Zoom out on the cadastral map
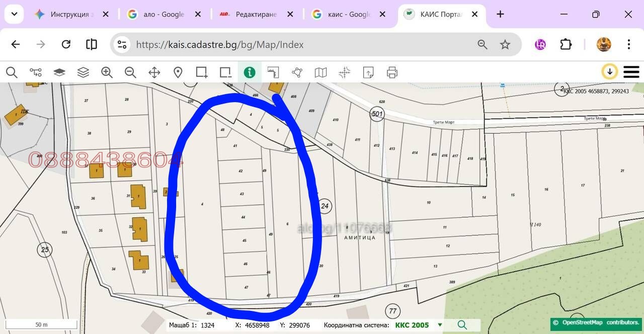Viewport: 644px width, 334px height. pos(130,72)
